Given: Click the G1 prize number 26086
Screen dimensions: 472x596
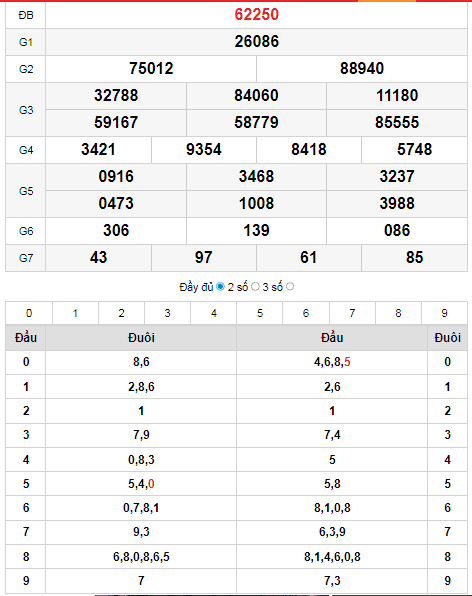Looking at the screenshot, I should [257, 41].
